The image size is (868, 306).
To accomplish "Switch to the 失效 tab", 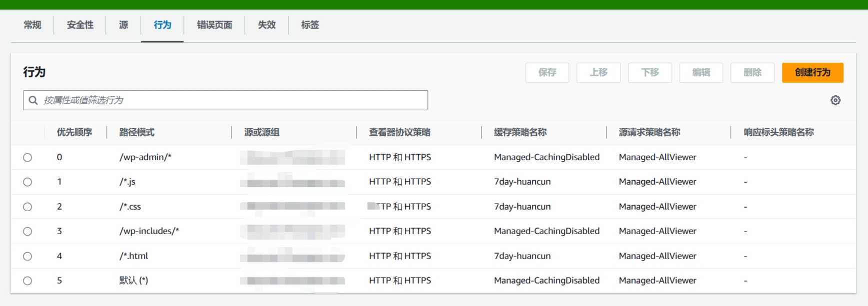I will (266, 25).
